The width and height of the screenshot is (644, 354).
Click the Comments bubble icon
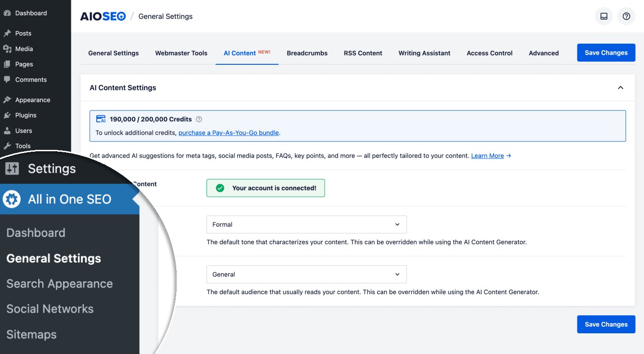7,80
